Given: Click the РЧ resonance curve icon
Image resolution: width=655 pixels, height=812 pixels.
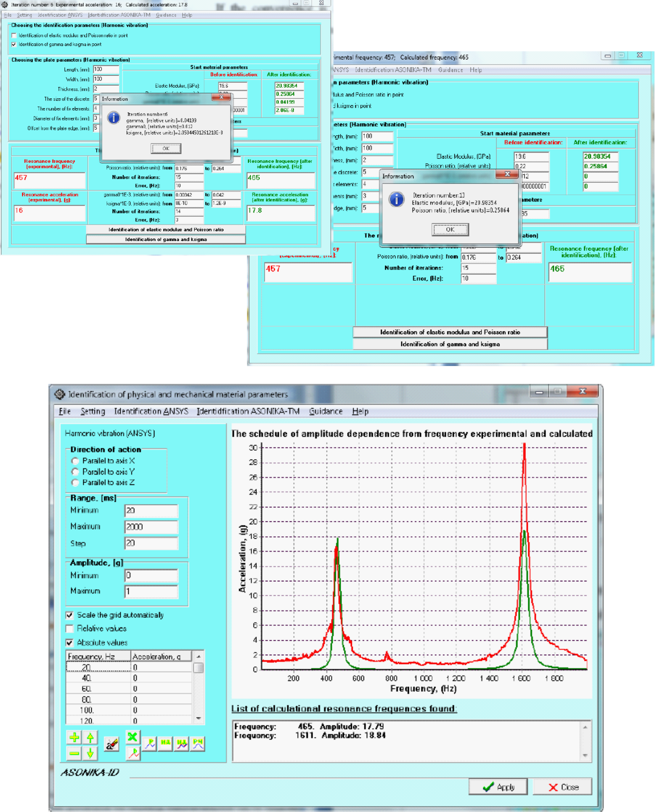Looking at the screenshot, I should [x=198, y=743].
